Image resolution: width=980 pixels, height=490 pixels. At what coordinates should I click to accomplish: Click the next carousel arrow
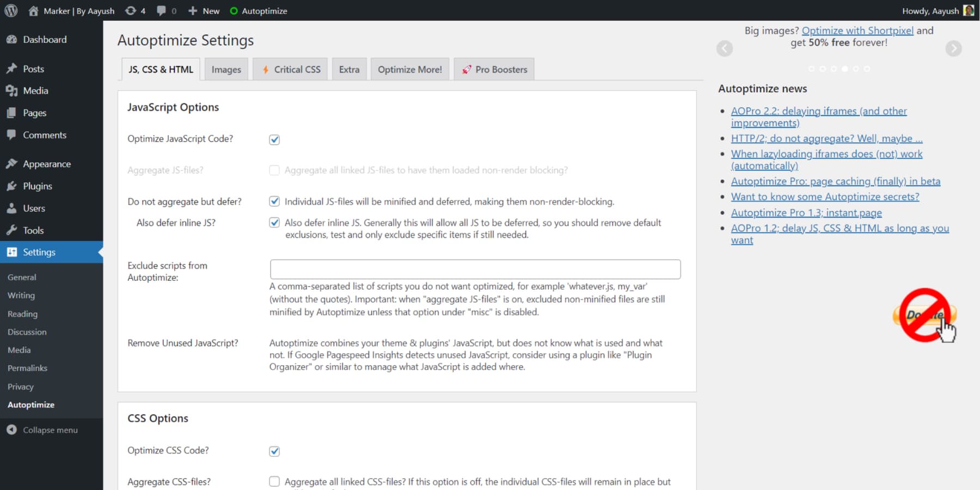(x=953, y=48)
